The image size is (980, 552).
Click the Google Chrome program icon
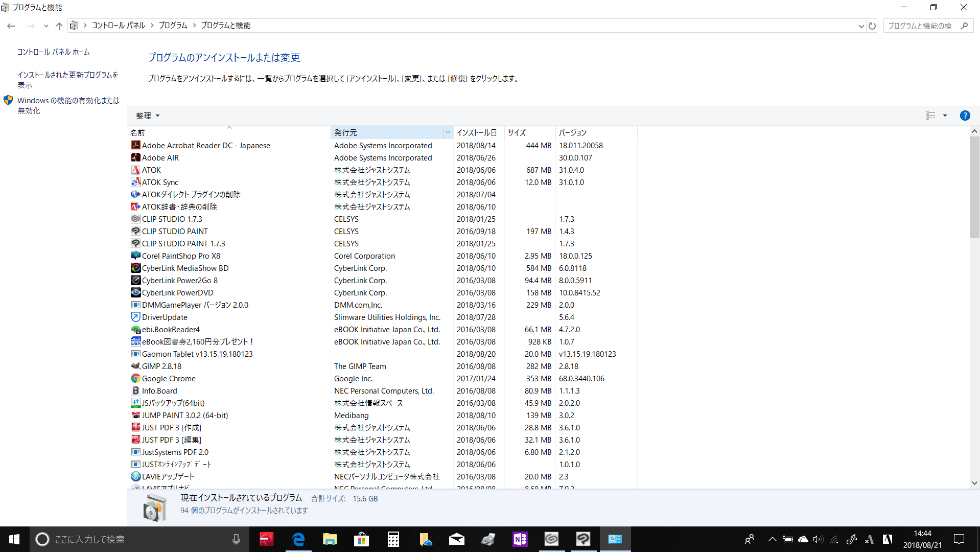pyautogui.click(x=135, y=379)
